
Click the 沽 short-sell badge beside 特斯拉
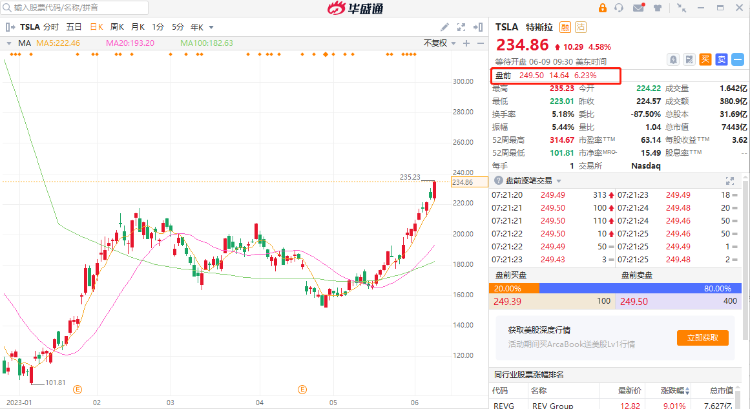[581, 27]
